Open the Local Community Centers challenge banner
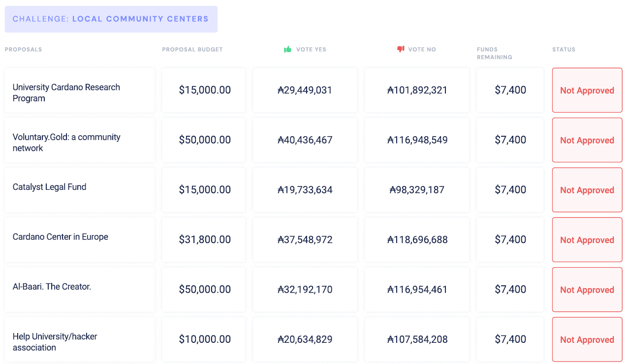 pos(111,19)
